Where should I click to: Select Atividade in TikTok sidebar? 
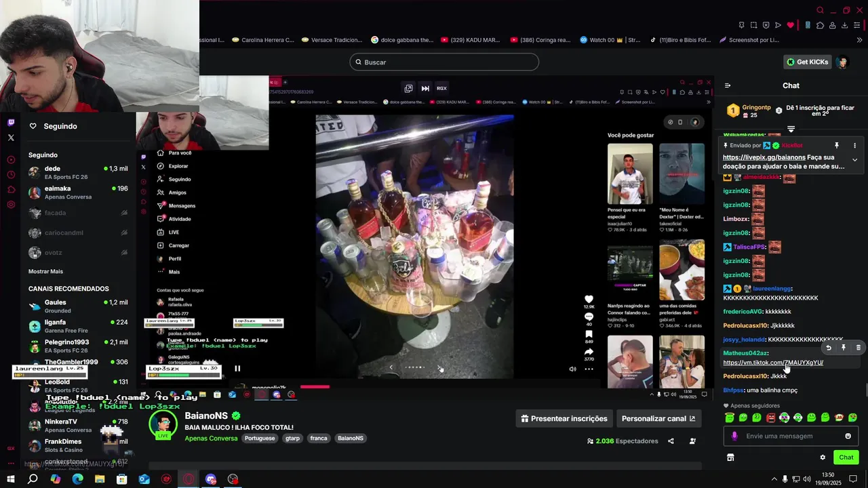(174, 219)
